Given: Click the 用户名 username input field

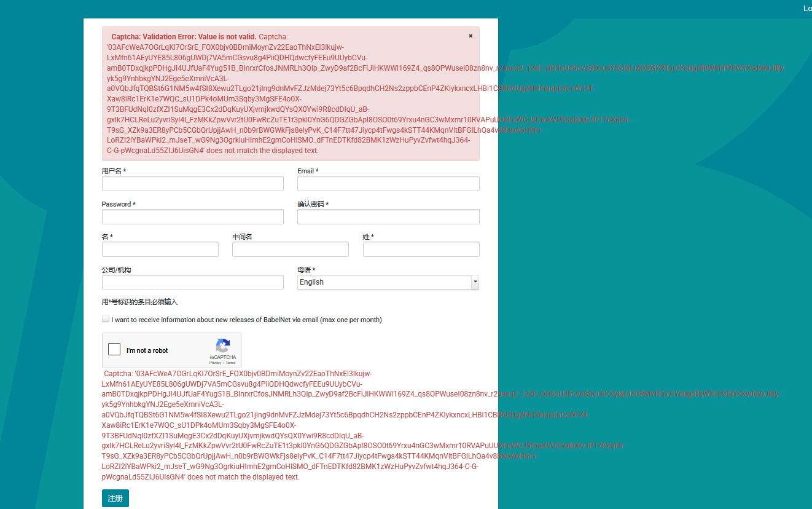Looking at the screenshot, I should pyautogui.click(x=193, y=183).
